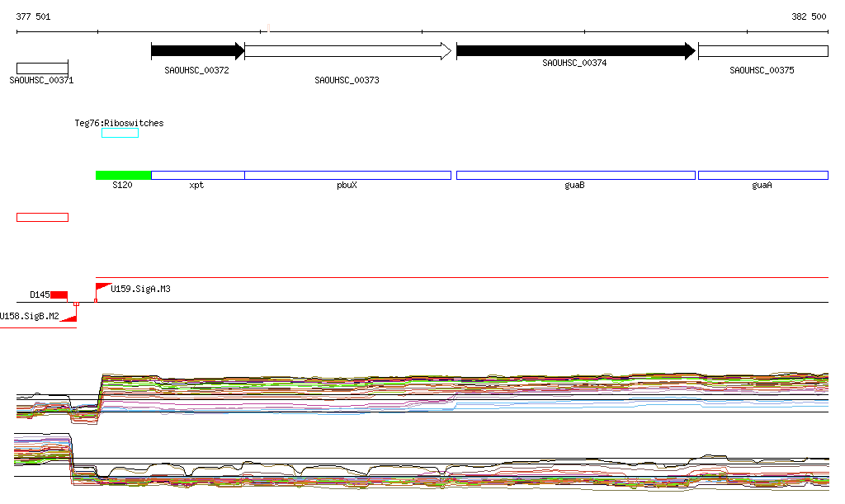Viewport: 845px width, 504px height.
Task: Click the 377 501 start coordinate
Action: (x=33, y=16)
